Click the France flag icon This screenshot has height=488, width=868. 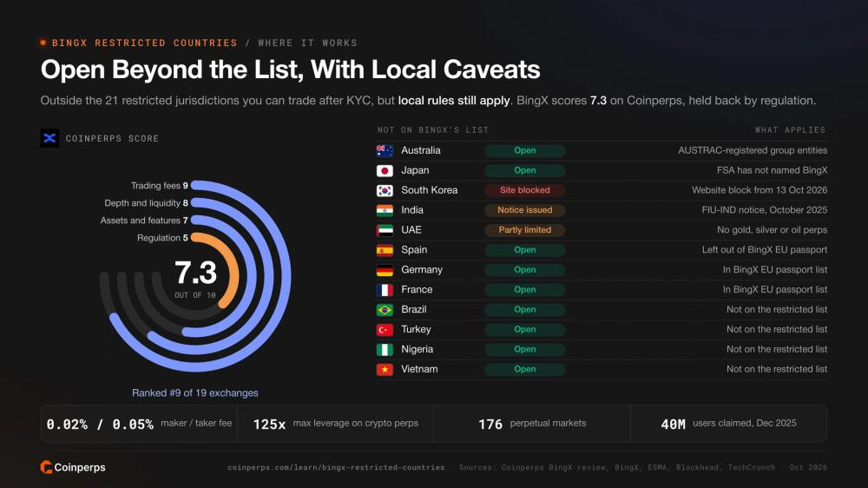(x=385, y=290)
